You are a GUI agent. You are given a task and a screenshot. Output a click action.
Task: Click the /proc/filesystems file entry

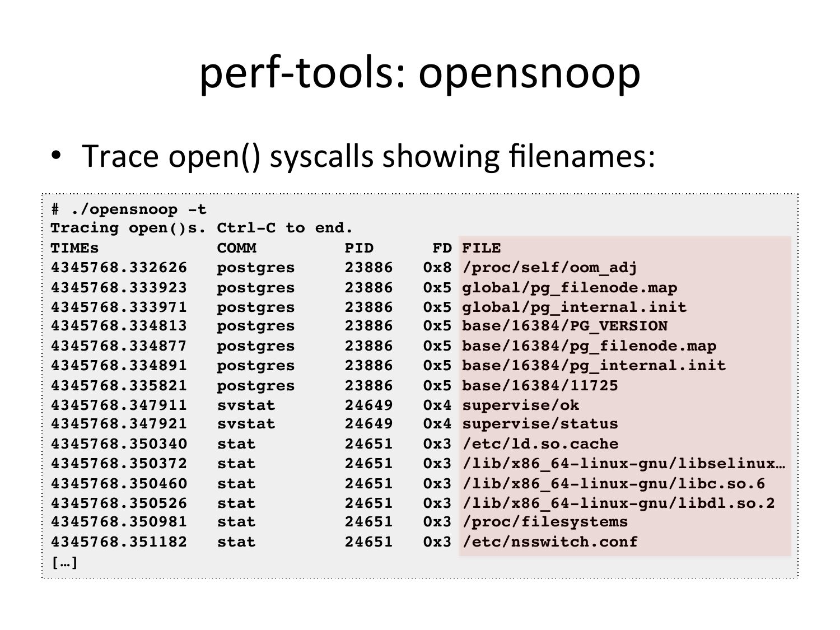[545, 522]
